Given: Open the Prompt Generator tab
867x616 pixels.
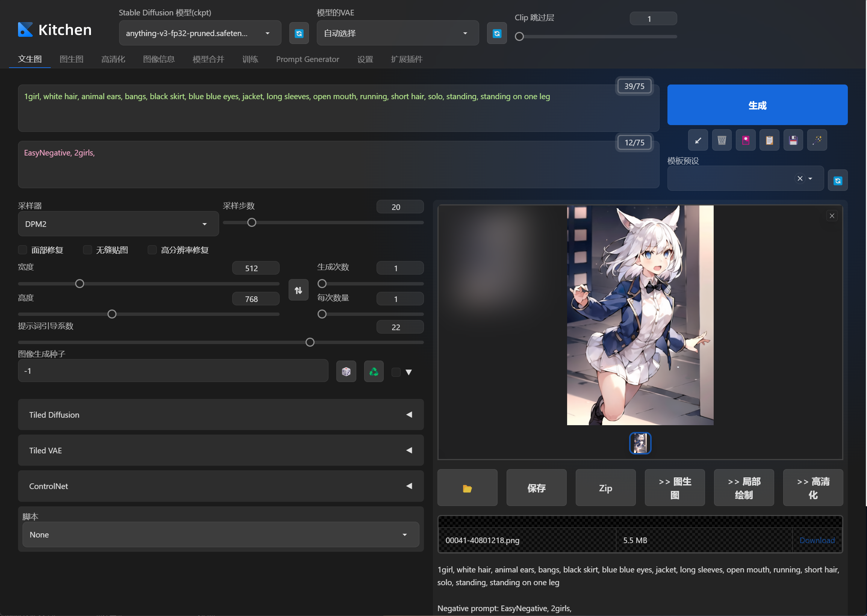Looking at the screenshot, I should pyautogui.click(x=308, y=59).
